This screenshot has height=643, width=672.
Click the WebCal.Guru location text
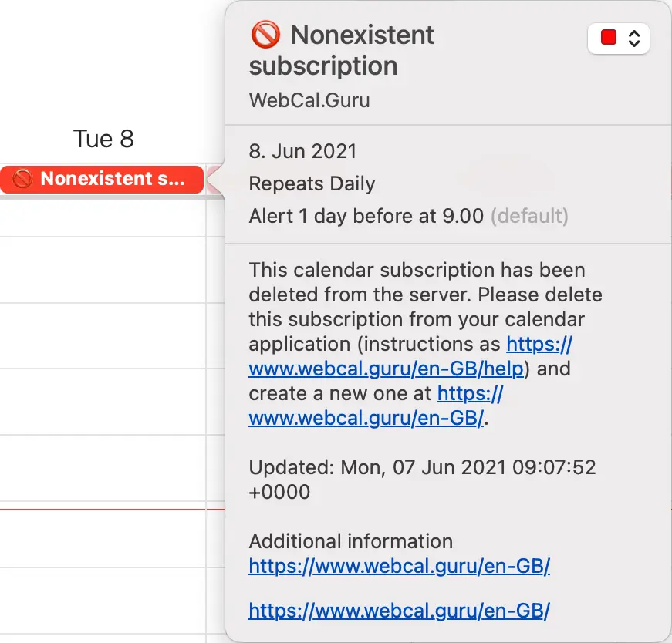pos(309,100)
